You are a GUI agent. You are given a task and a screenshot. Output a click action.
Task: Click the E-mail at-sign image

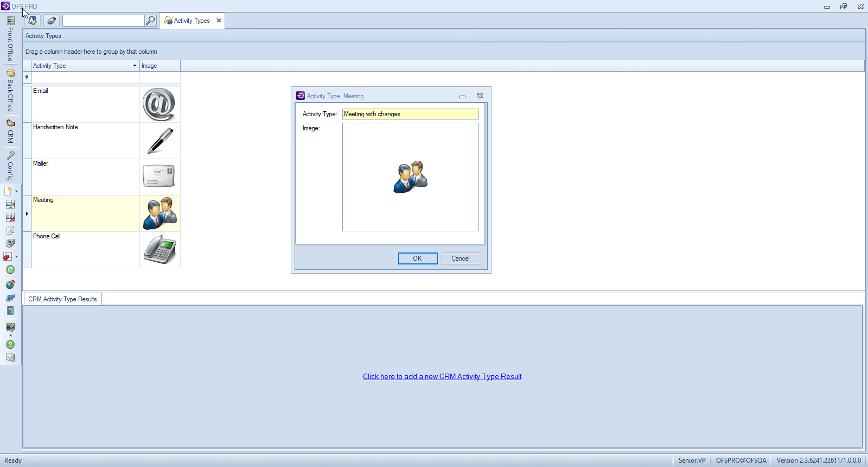159,104
